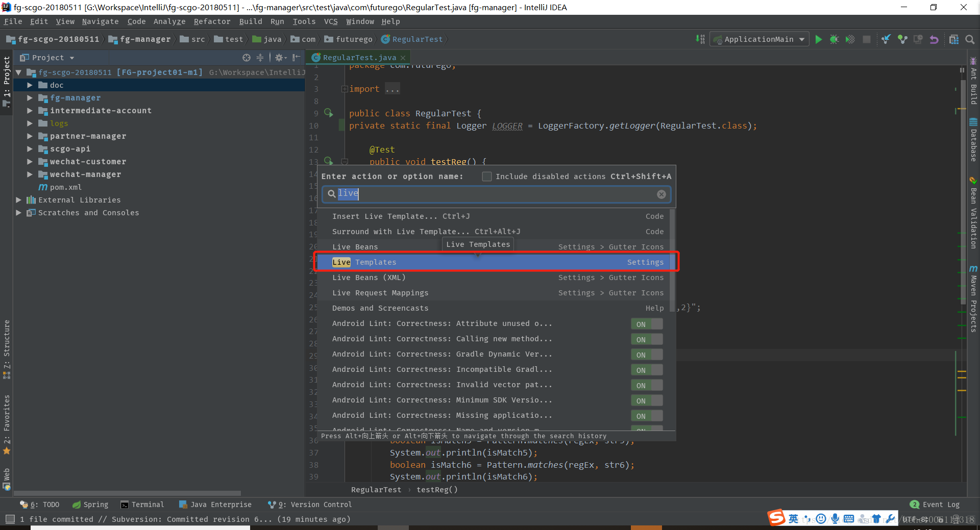Open Maven Projects side panel

point(973,298)
